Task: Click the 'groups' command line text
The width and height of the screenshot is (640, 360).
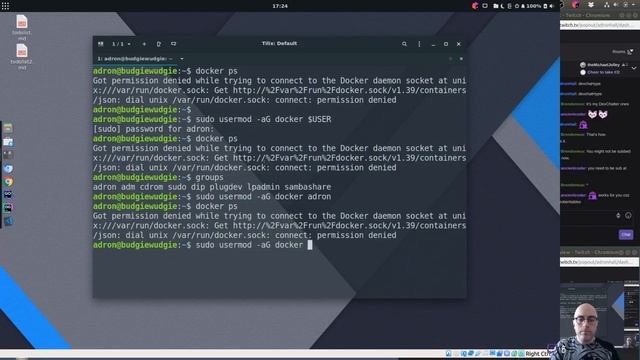Action: pos(209,177)
